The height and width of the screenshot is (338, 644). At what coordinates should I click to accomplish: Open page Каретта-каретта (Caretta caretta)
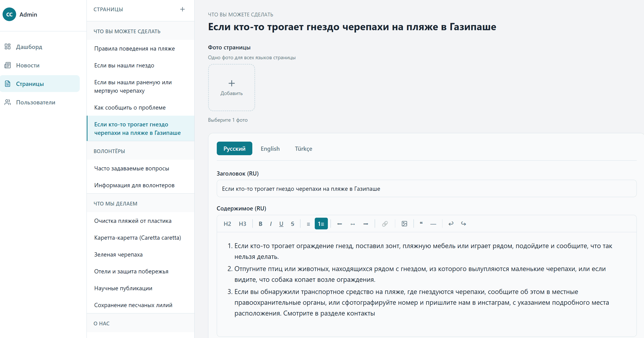141,237
